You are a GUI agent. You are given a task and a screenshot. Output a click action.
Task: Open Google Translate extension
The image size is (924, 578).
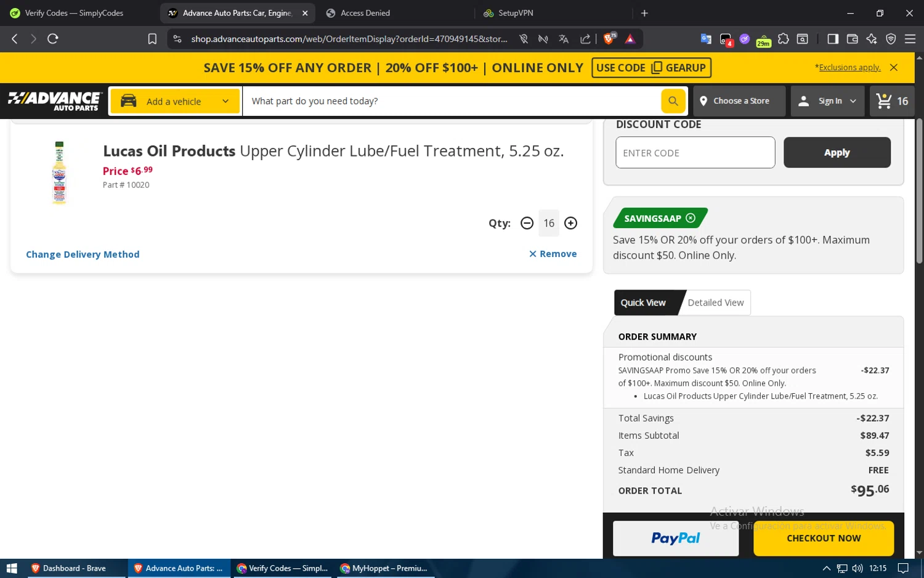pyautogui.click(x=706, y=39)
